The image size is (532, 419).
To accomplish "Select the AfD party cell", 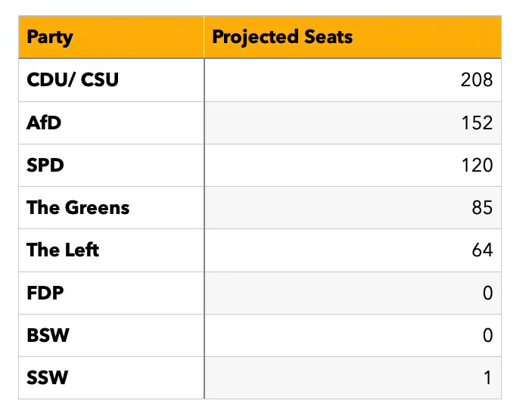I will pos(111,123).
